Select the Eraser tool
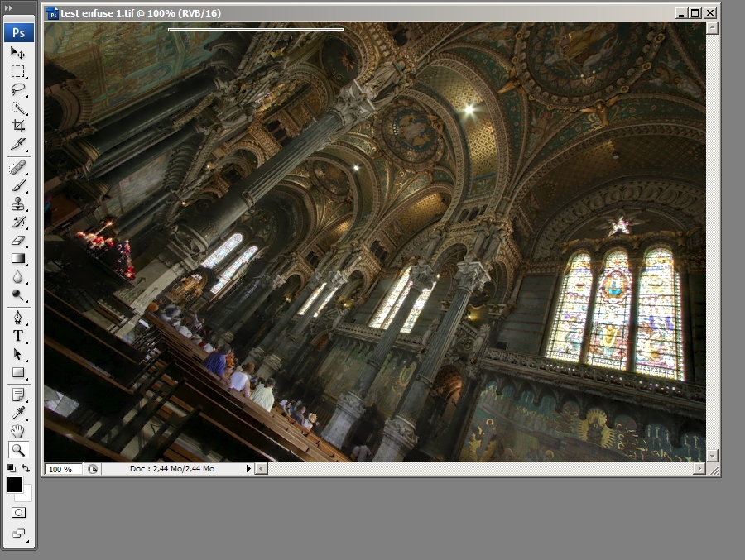This screenshot has height=560, width=745. click(x=18, y=241)
